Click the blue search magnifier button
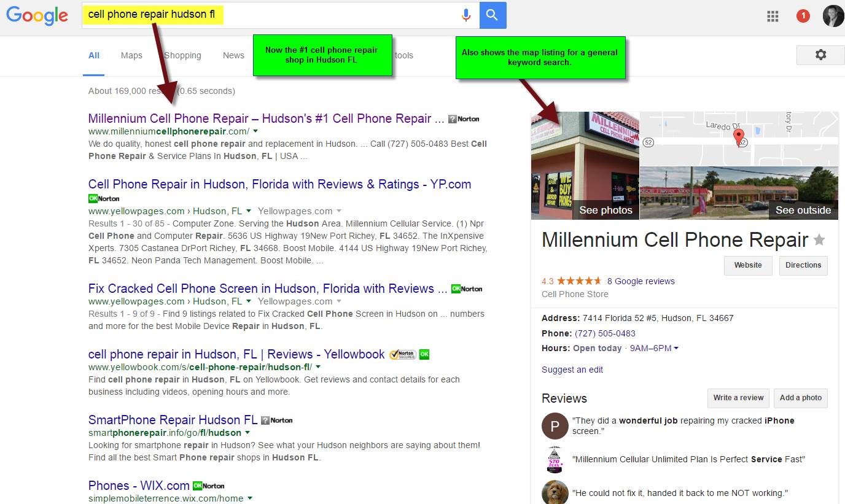Image resolution: width=845 pixels, height=504 pixels. tap(493, 15)
